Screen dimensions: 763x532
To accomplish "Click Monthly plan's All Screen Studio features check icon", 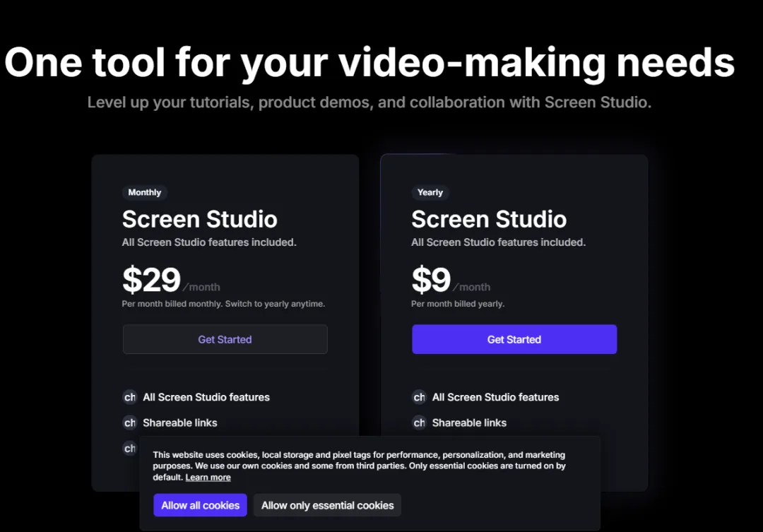I will (130, 397).
